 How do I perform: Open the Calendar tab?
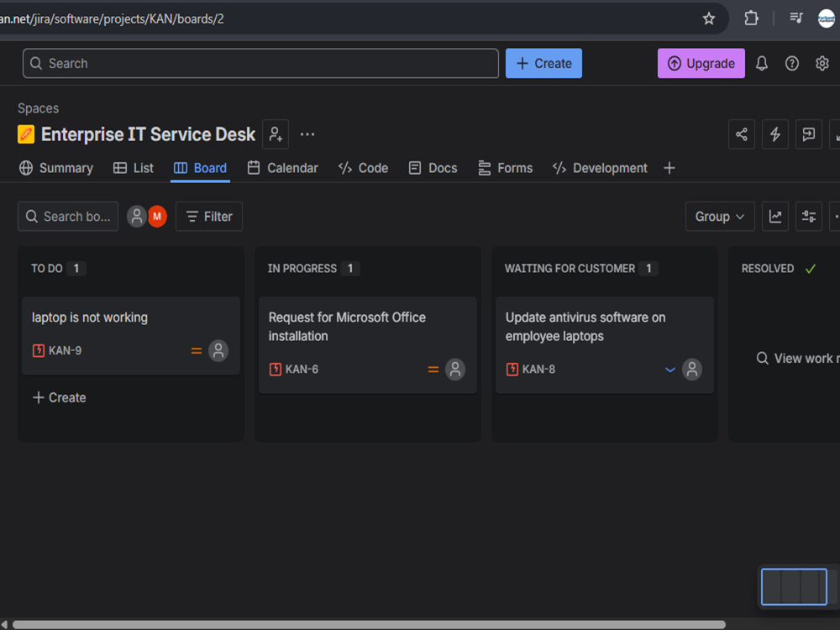pos(282,168)
